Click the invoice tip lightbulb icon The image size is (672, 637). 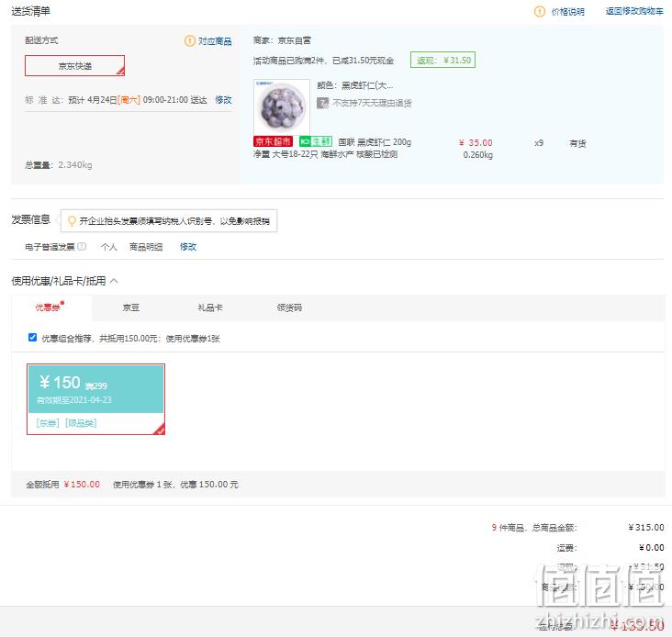(x=72, y=220)
